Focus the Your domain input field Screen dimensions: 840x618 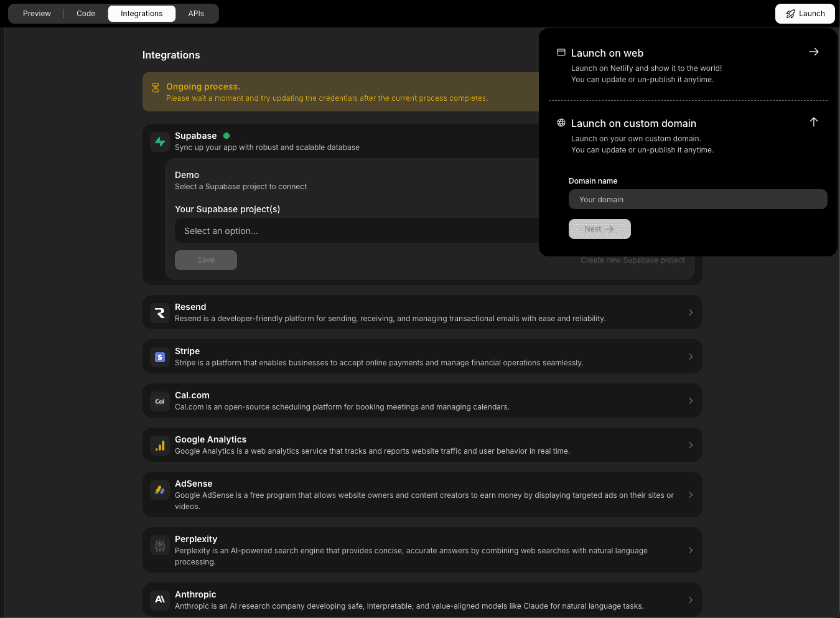[x=698, y=199]
